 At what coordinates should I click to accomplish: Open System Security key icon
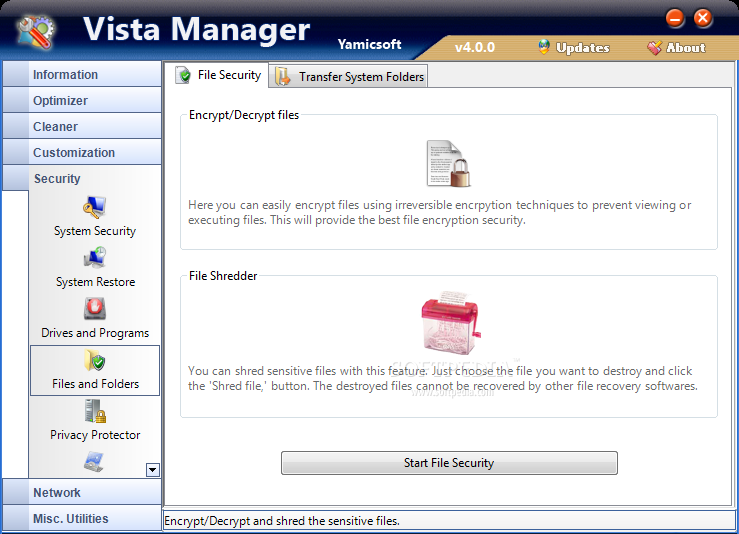tap(95, 207)
